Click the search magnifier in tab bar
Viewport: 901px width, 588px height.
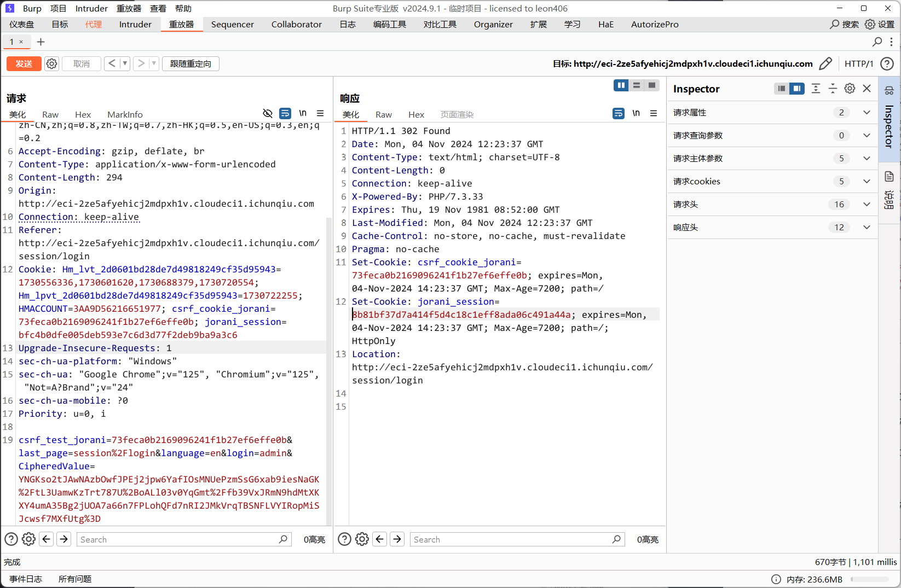pos(877,42)
